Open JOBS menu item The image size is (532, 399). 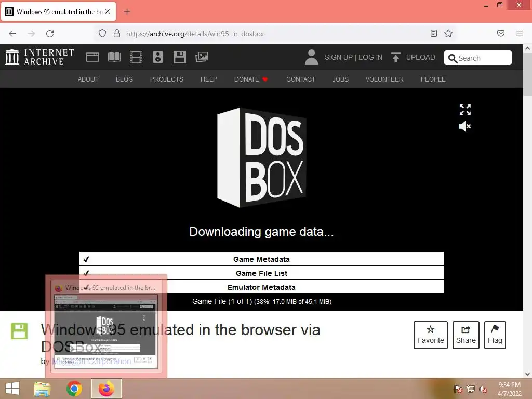340,79
